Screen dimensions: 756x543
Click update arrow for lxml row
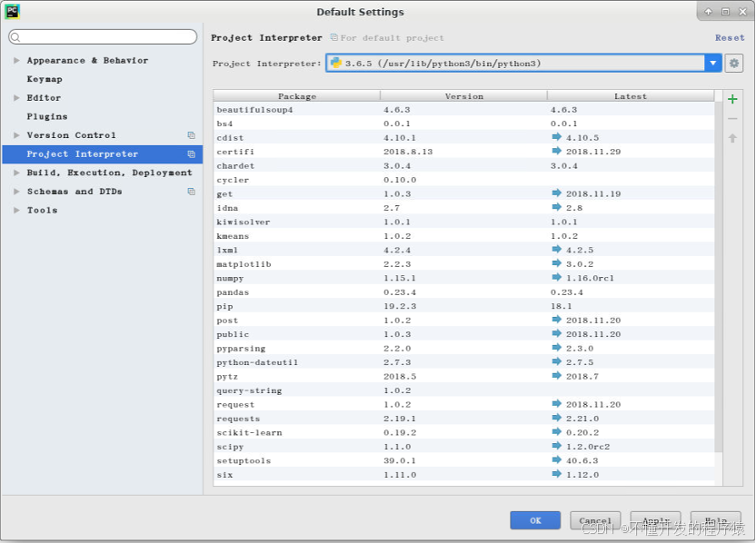(x=557, y=249)
